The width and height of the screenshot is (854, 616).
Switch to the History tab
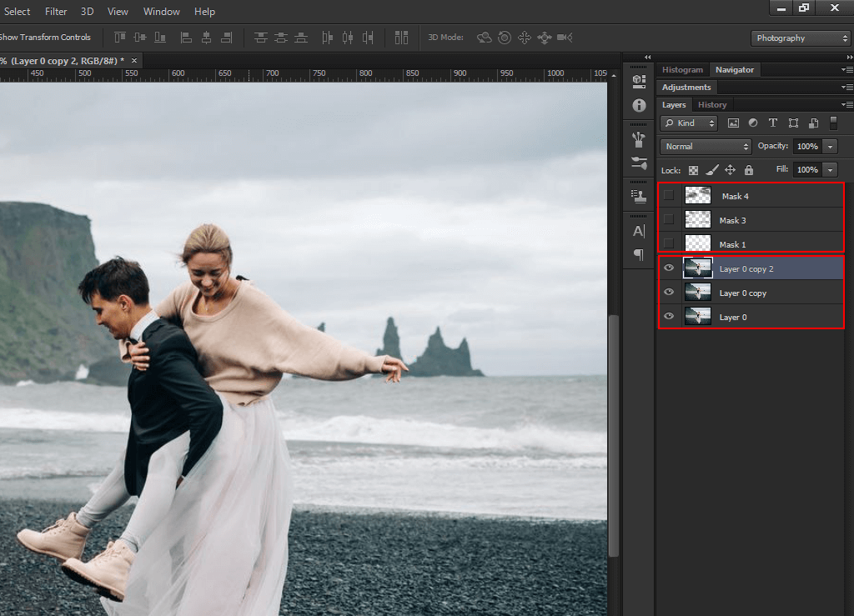tap(712, 104)
